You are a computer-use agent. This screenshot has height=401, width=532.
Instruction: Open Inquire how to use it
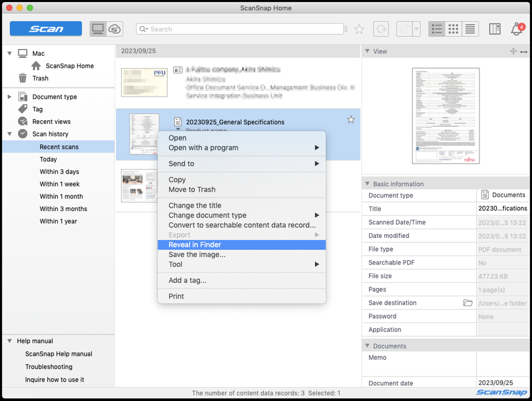pos(55,380)
